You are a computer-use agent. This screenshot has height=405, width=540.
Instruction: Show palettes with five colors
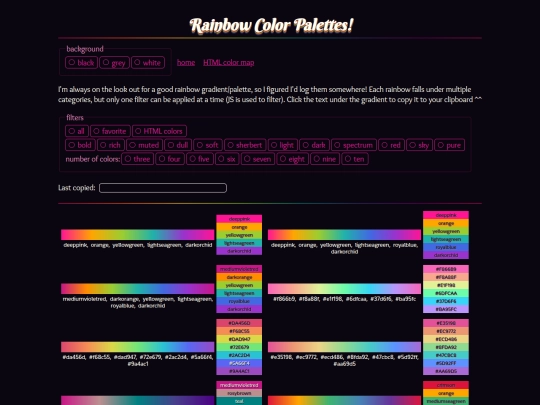pos(200,159)
